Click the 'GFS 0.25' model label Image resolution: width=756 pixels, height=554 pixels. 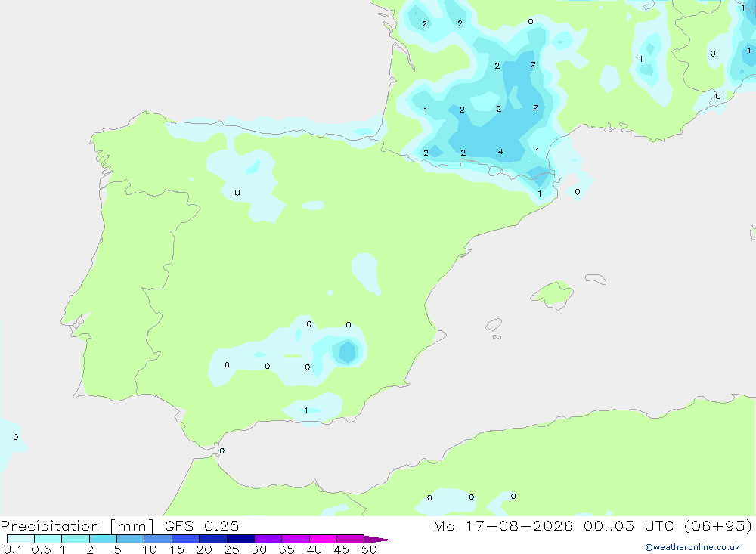click(x=202, y=525)
